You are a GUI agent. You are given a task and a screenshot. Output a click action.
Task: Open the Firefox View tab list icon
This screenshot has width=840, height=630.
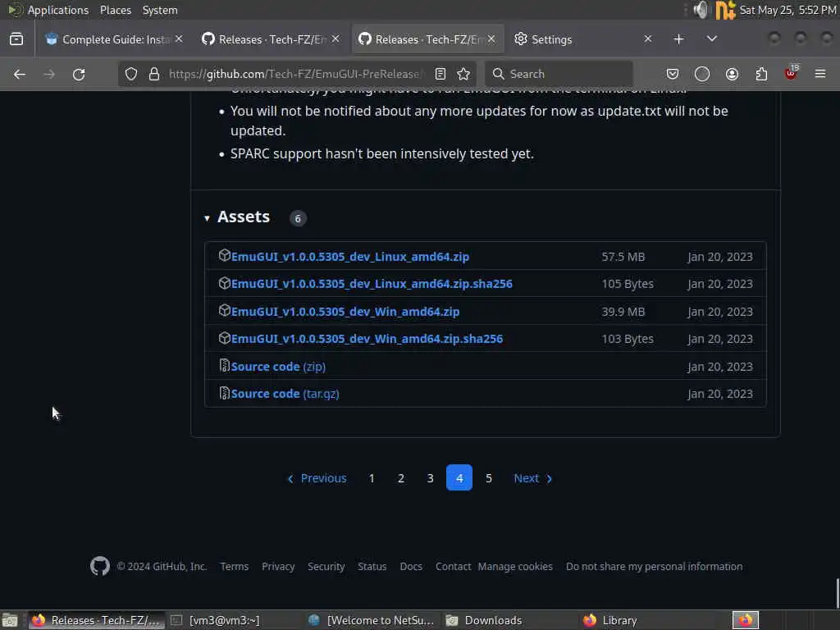click(16, 39)
